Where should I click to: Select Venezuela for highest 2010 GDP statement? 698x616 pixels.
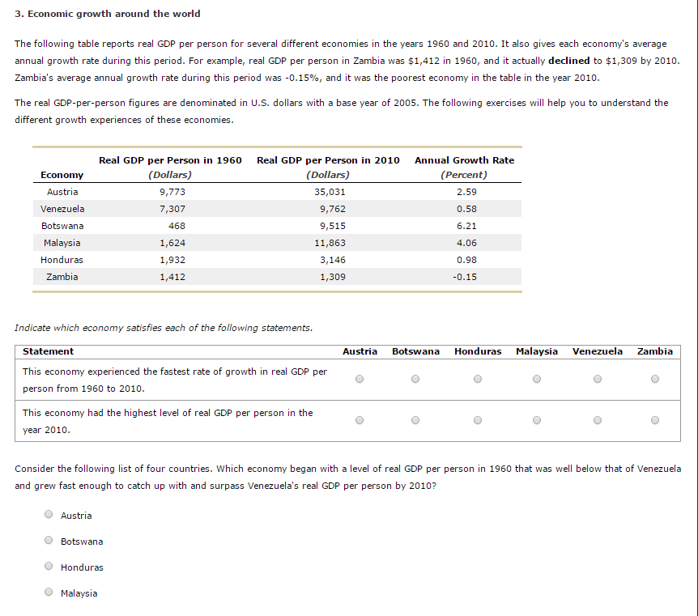[597, 419]
